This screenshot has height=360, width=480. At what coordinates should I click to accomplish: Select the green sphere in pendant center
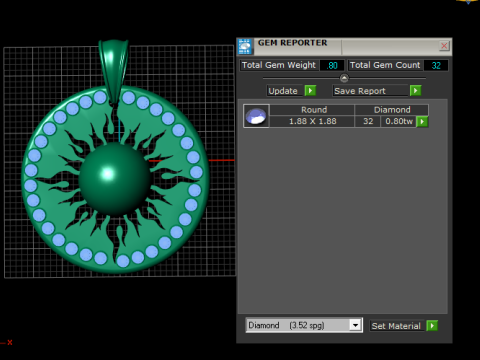tap(114, 179)
